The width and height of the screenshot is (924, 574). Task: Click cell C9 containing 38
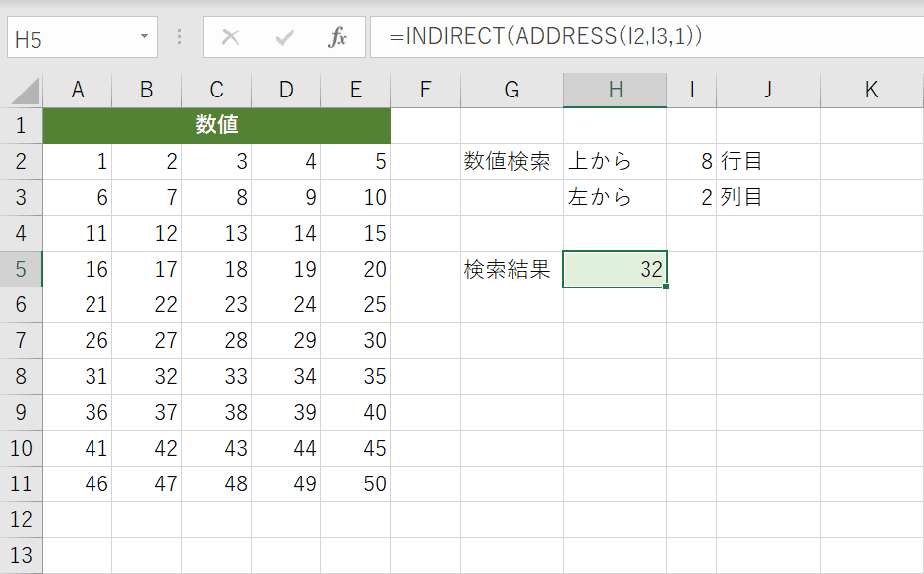[x=216, y=412]
